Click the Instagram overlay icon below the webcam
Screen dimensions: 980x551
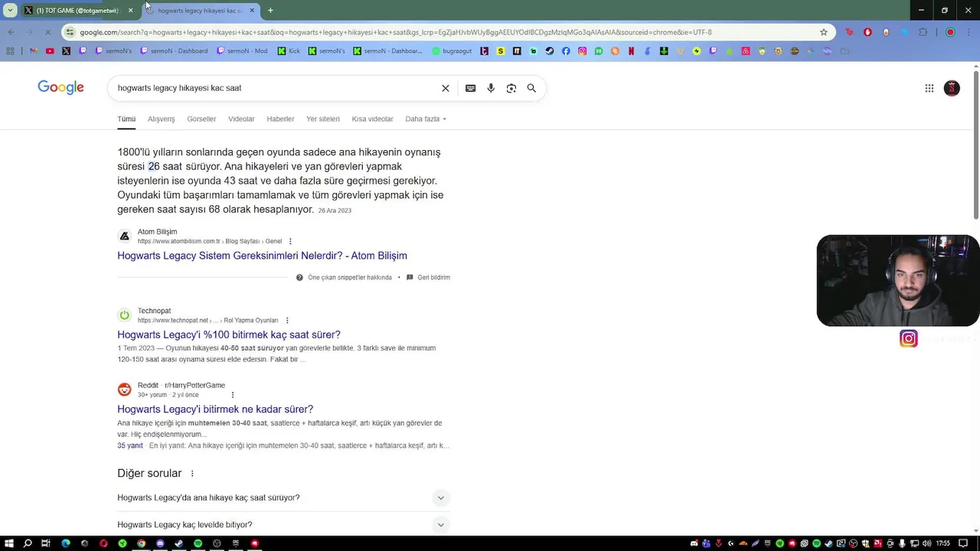[909, 339]
